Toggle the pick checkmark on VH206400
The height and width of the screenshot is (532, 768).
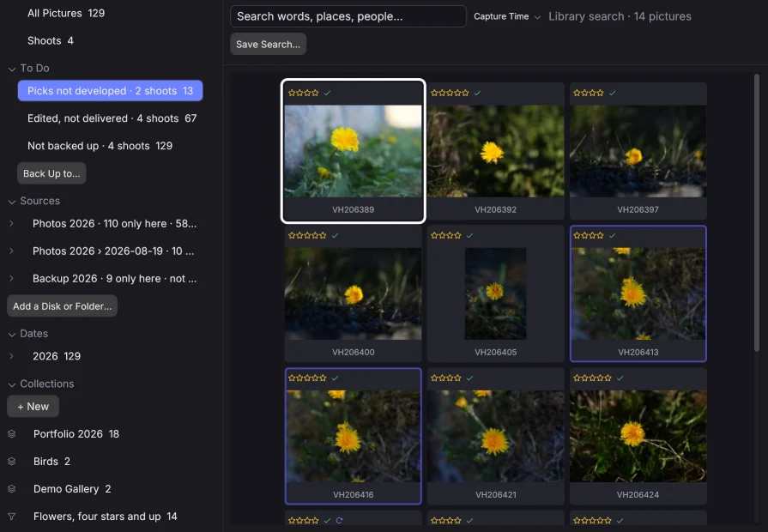[x=335, y=235]
